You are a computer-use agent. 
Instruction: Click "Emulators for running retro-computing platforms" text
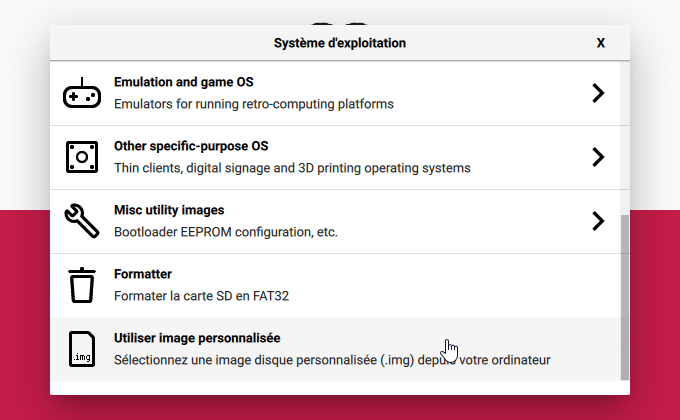(x=254, y=104)
